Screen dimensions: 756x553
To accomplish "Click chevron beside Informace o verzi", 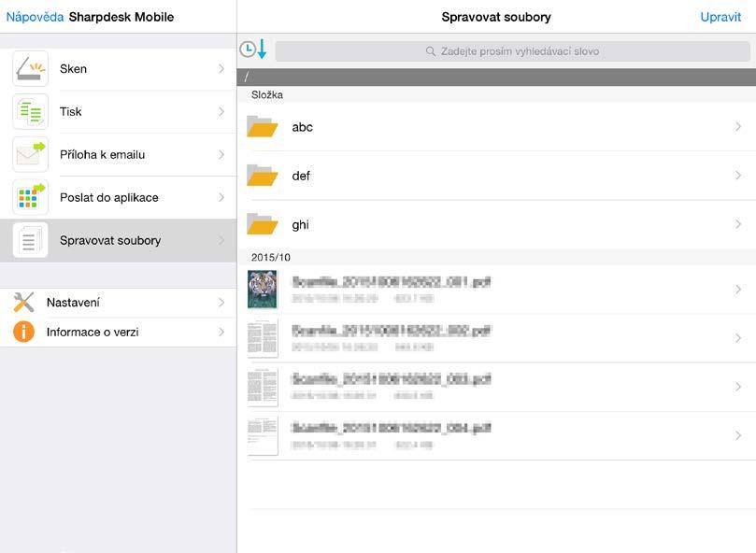I will (221, 332).
